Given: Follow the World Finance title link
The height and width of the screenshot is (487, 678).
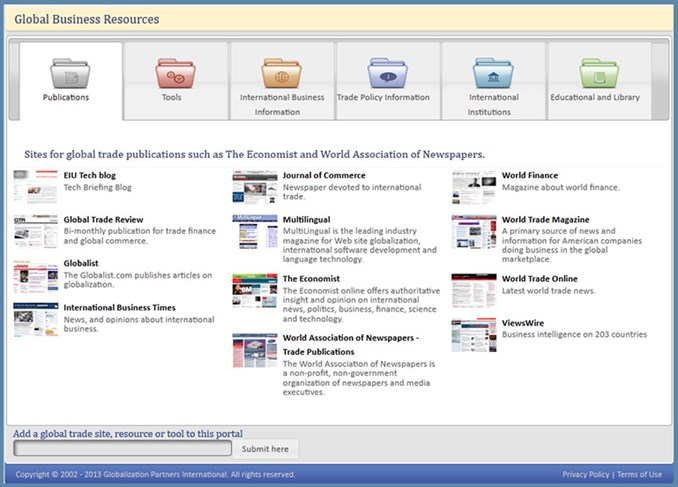Looking at the screenshot, I should (x=530, y=176).
